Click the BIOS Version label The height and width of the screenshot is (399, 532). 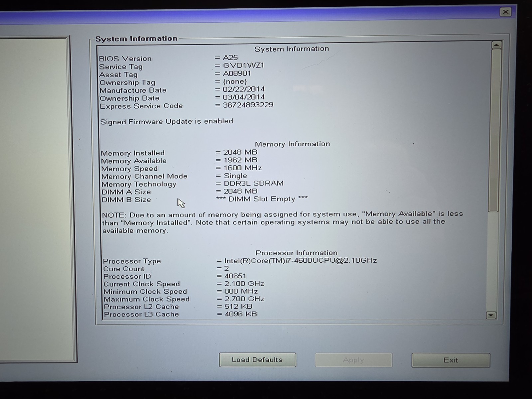pyautogui.click(x=125, y=59)
